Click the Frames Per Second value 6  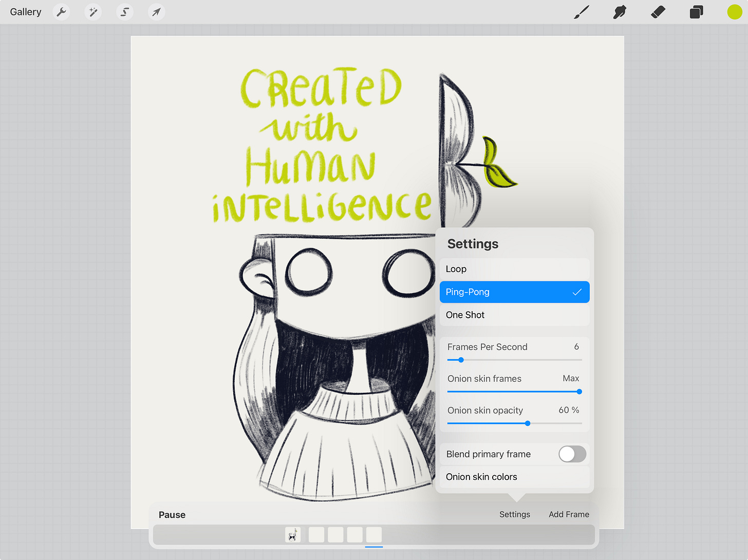576,347
